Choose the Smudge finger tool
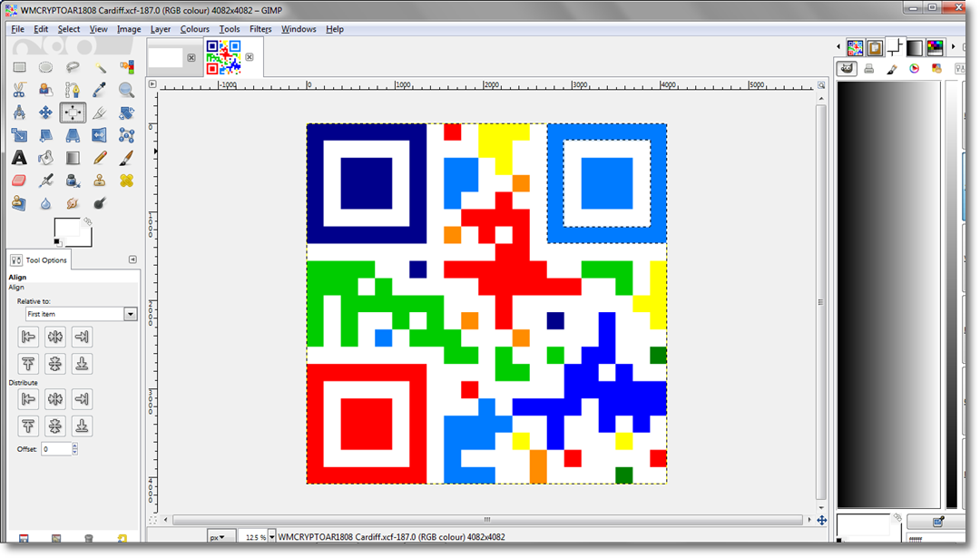Image resolution: width=980 pixels, height=558 pixels. (x=73, y=203)
